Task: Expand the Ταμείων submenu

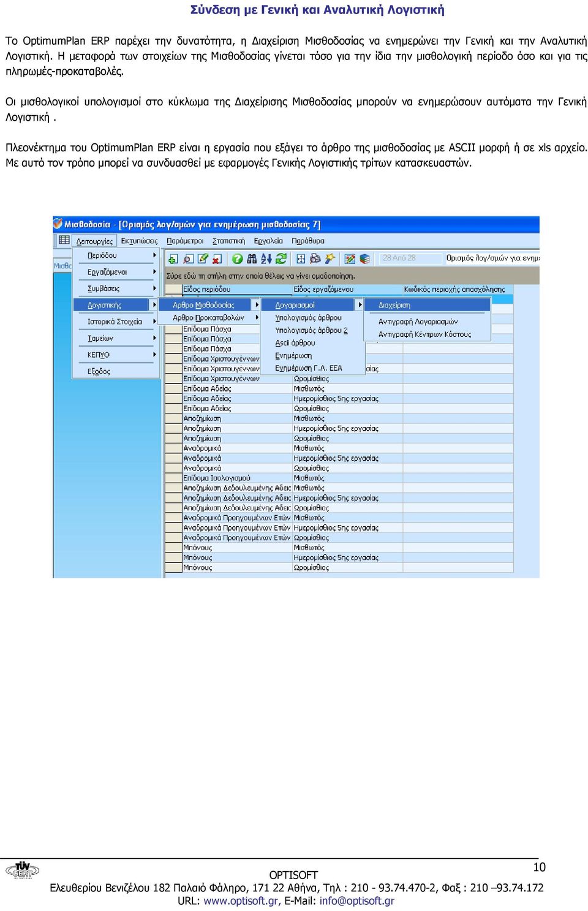Action: (x=116, y=338)
